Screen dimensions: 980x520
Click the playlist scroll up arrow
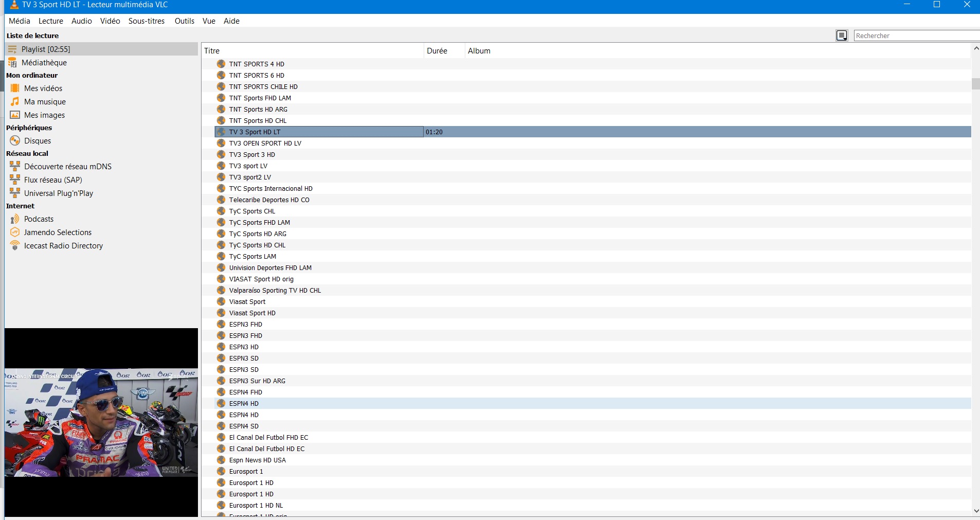pos(976,48)
